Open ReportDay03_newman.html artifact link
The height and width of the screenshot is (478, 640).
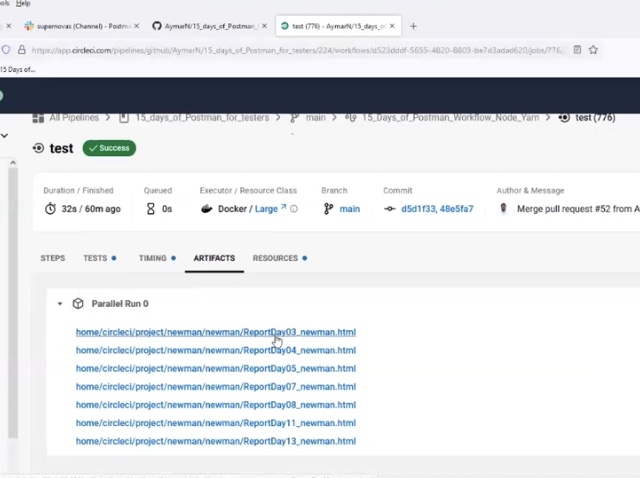pos(216,332)
